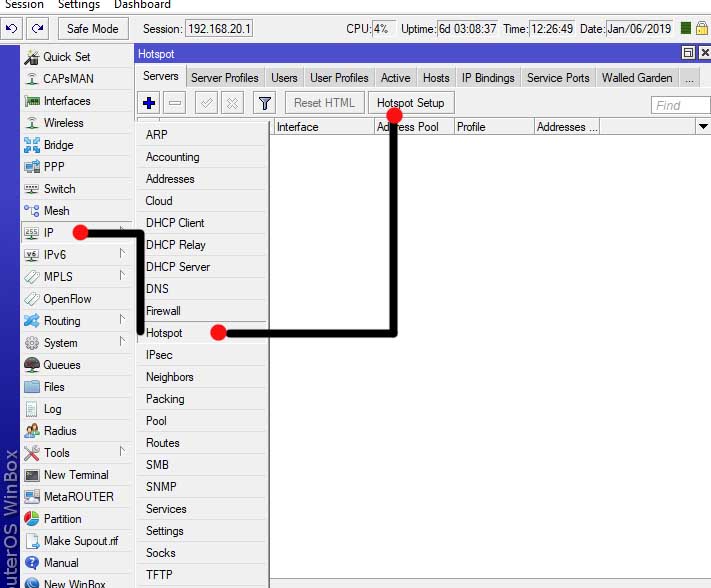Open Partition in sidebar
Screen dimensions: 711x588
pos(76,519)
